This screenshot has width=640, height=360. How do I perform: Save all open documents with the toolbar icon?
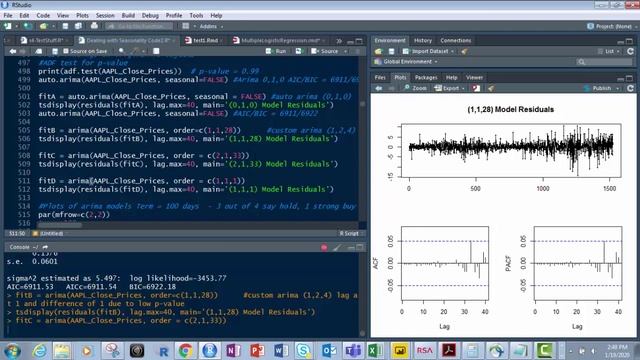(78, 26)
